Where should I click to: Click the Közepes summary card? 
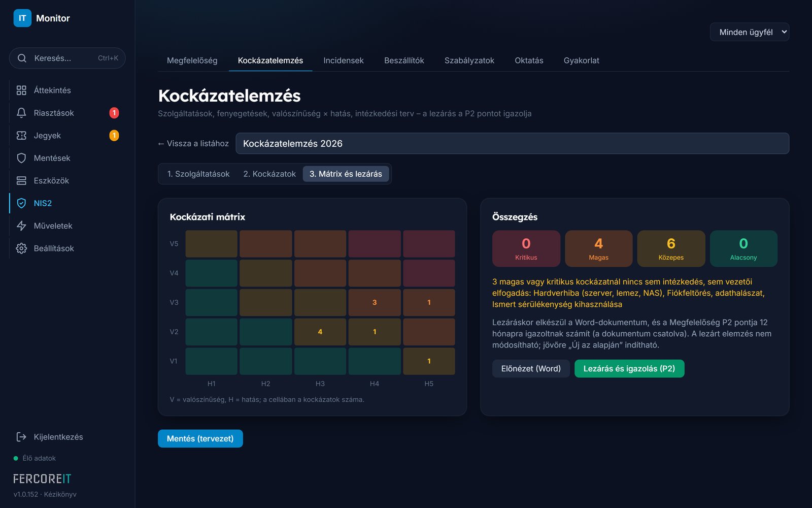(671, 248)
